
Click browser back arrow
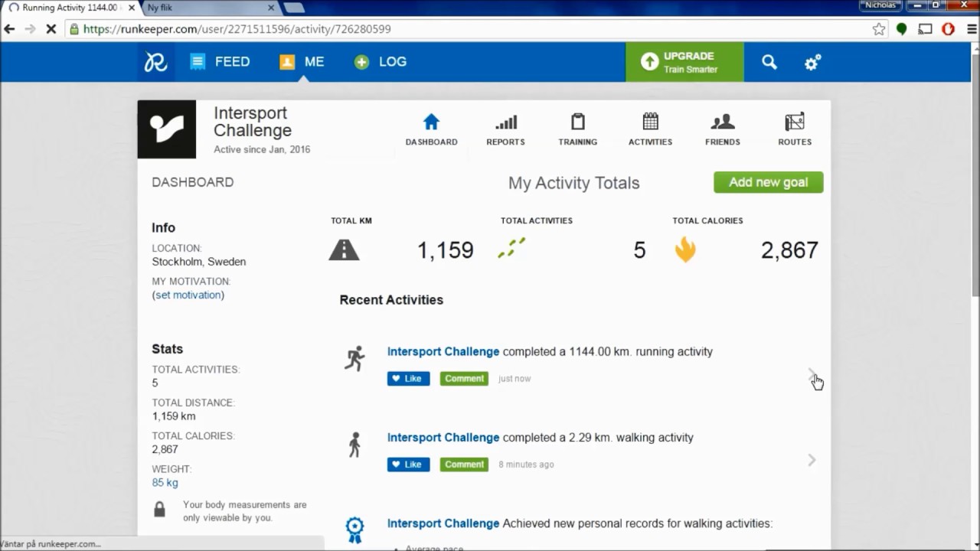click(9, 29)
